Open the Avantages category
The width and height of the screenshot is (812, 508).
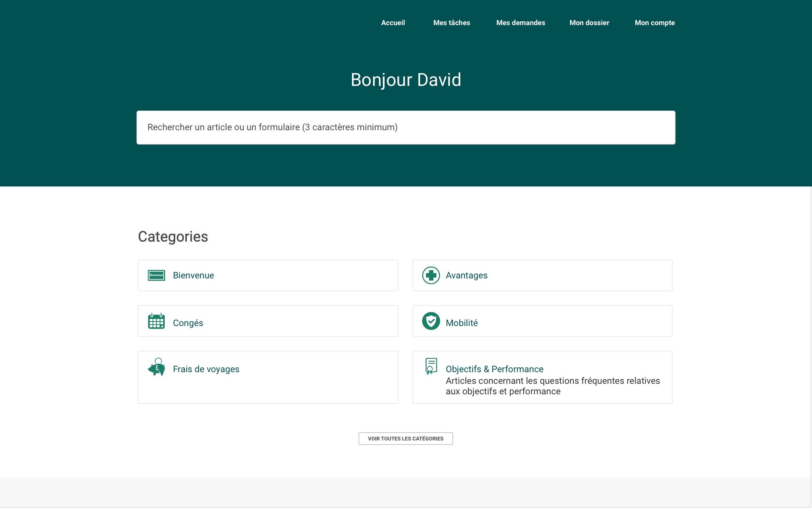point(466,275)
